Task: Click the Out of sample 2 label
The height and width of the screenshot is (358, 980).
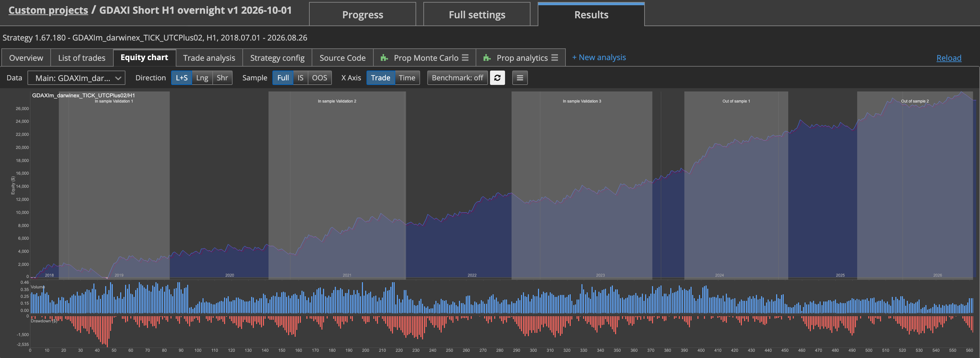Action: [x=915, y=101]
